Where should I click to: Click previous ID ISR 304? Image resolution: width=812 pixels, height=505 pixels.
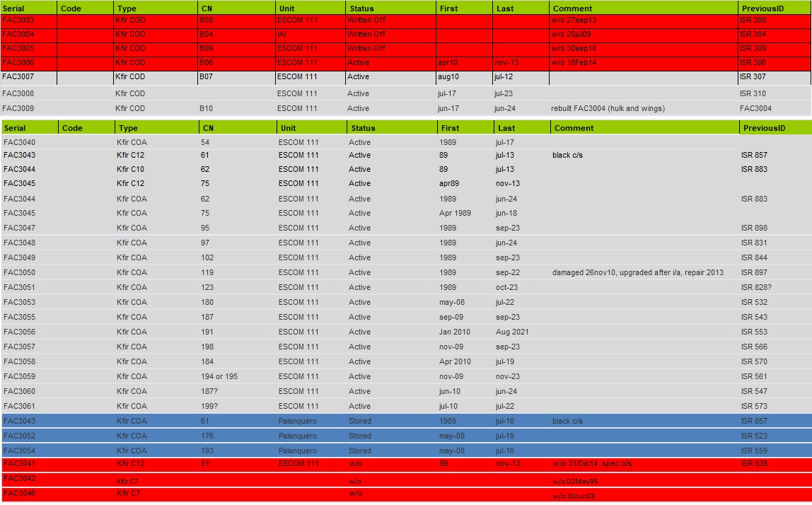(x=753, y=34)
